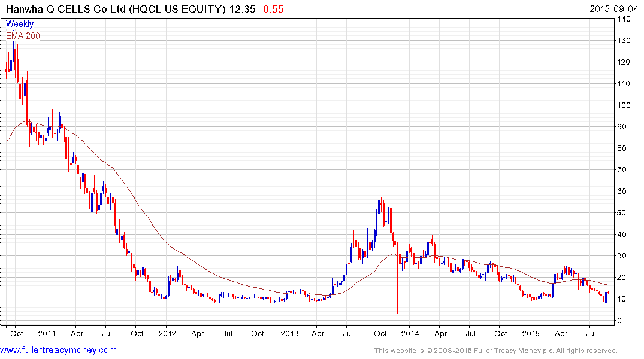Image resolution: width=644 pixels, height=359 pixels.
Task: Click the 130 price axis label
Action: (624, 40)
